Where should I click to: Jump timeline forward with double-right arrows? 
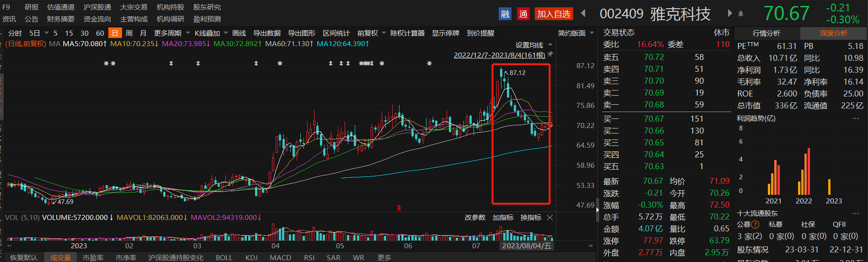[x=591, y=246]
